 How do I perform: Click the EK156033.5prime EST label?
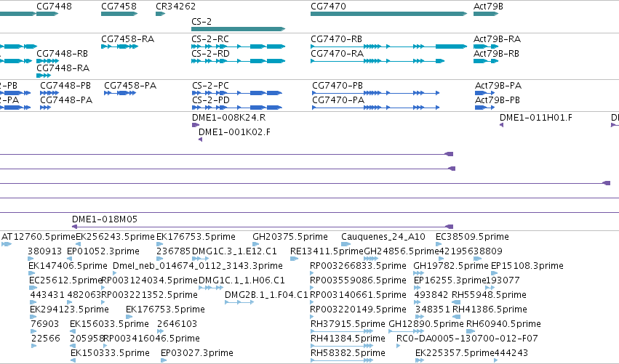109,324
